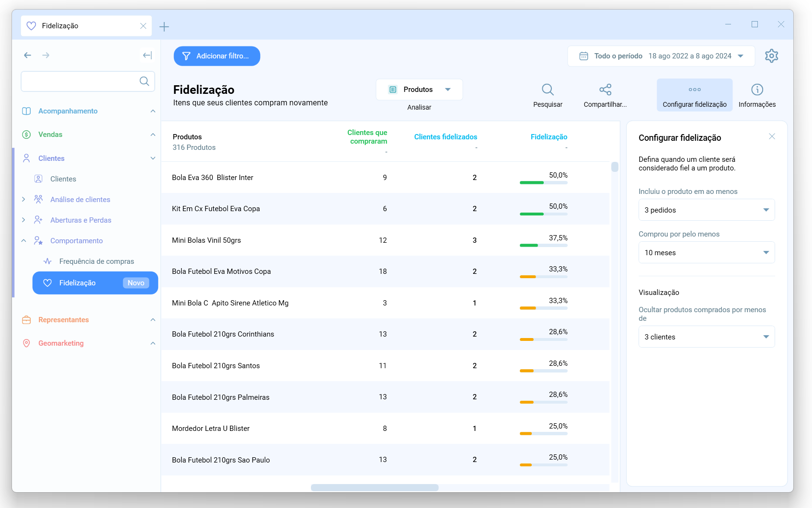Expand Análise de clientes submenu arrow
812x508 pixels.
23,199
